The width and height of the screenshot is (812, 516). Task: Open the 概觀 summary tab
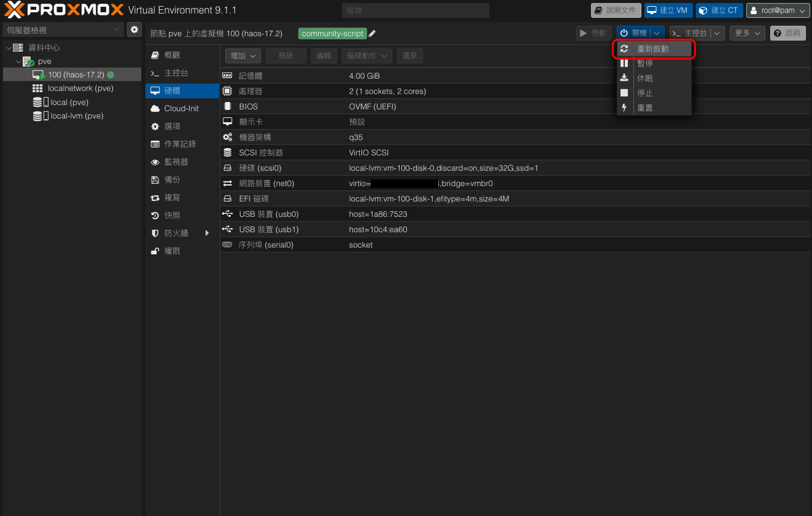(x=182, y=55)
